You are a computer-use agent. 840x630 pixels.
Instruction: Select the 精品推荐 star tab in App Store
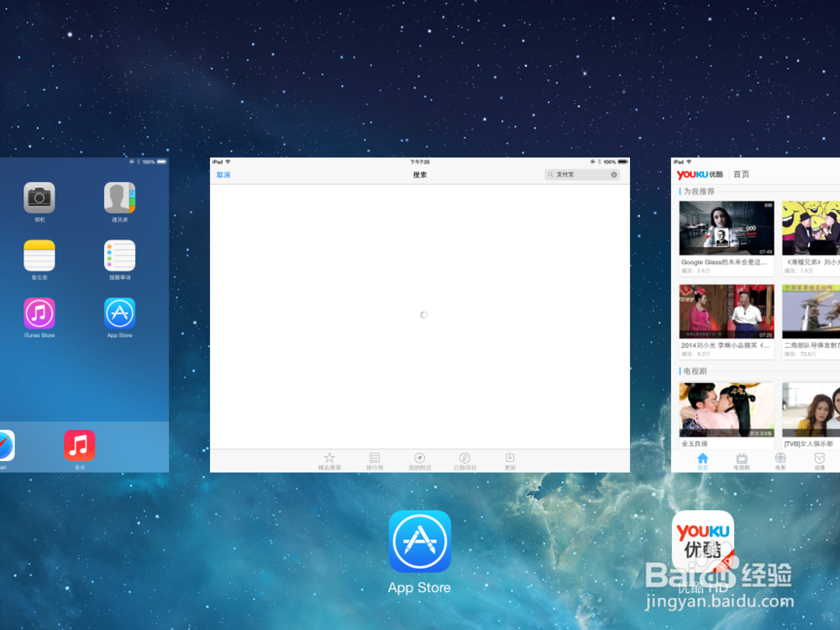point(329,460)
